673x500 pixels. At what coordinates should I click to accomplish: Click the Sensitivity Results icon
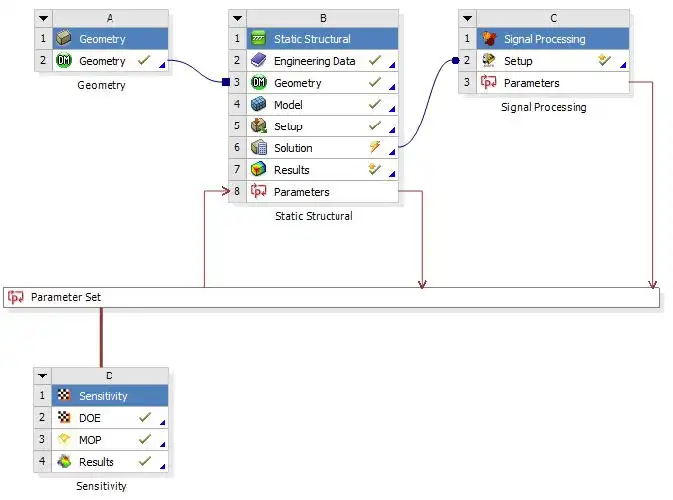64,461
